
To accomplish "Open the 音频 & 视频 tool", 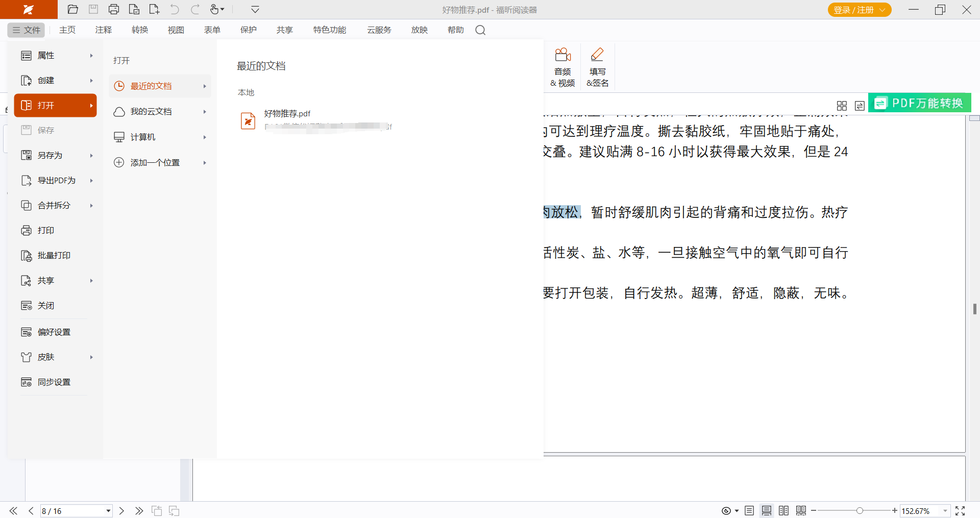I will tap(562, 67).
